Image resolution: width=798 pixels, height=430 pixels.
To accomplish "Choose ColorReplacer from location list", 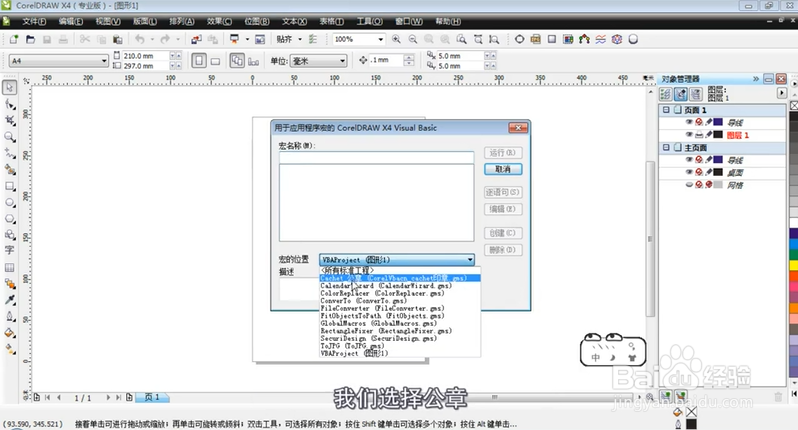I will (x=400, y=293).
